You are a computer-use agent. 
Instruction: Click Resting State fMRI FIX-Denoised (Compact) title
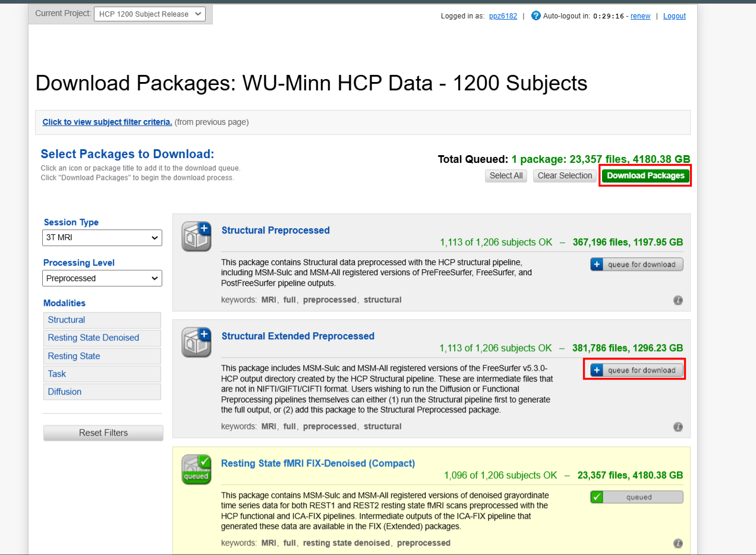point(318,463)
